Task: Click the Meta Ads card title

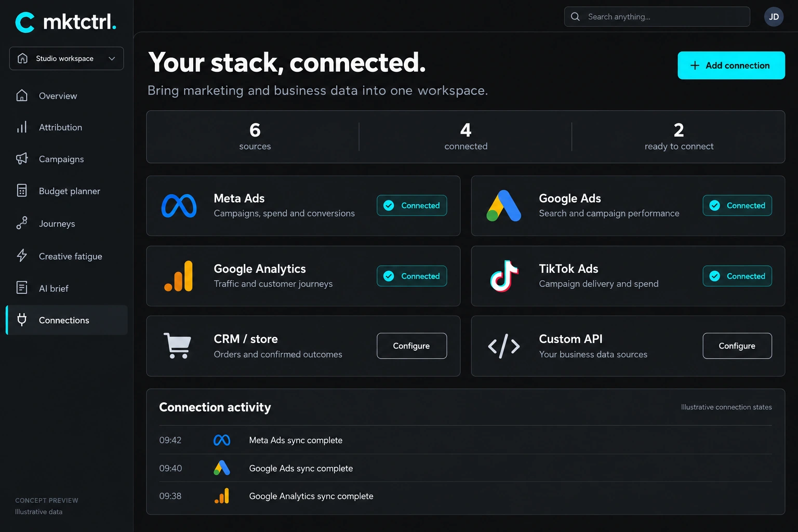Action: pos(239,198)
